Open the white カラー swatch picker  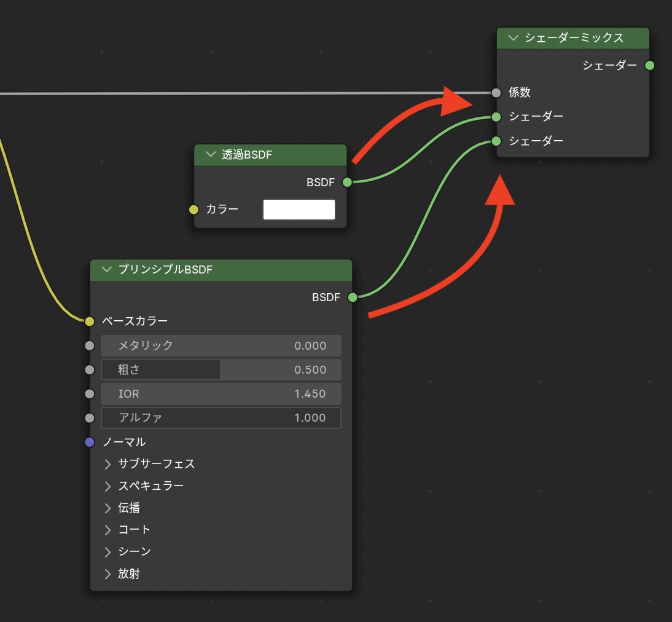click(x=299, y=210)
